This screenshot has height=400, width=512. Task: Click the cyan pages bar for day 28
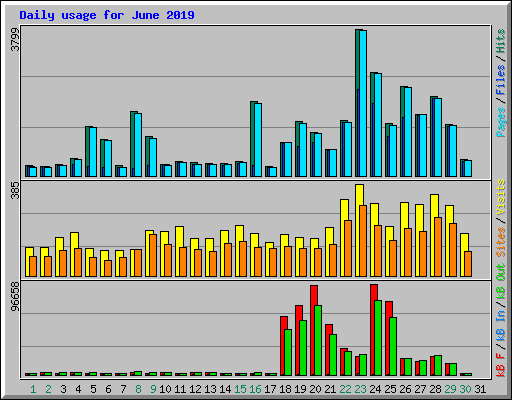coord(438,138)
